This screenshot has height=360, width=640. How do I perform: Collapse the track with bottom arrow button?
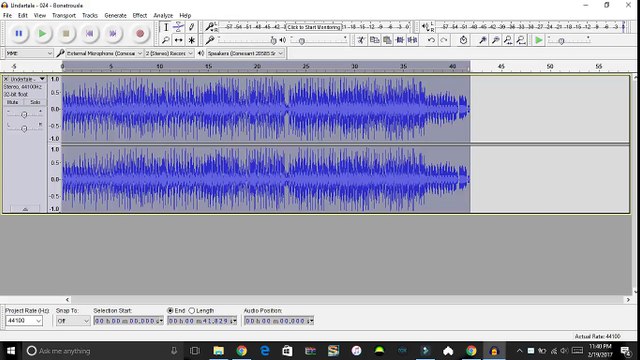click(25, 209)
